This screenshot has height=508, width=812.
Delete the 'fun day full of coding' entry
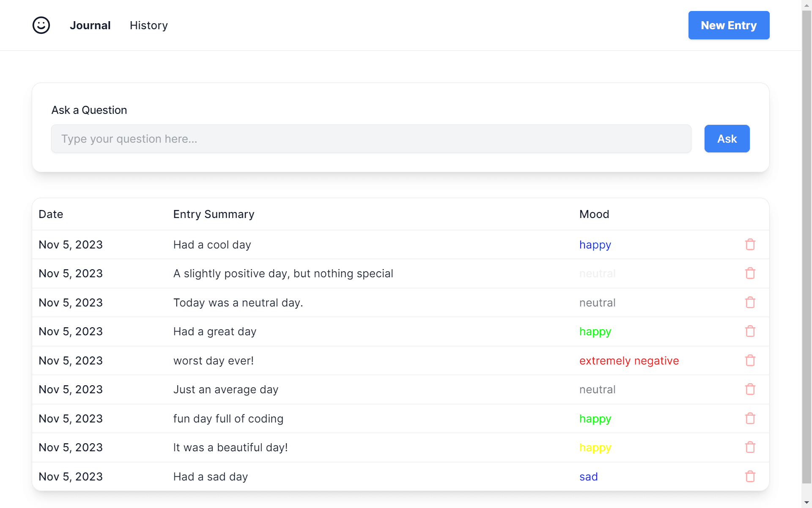(x=750, y=419)
